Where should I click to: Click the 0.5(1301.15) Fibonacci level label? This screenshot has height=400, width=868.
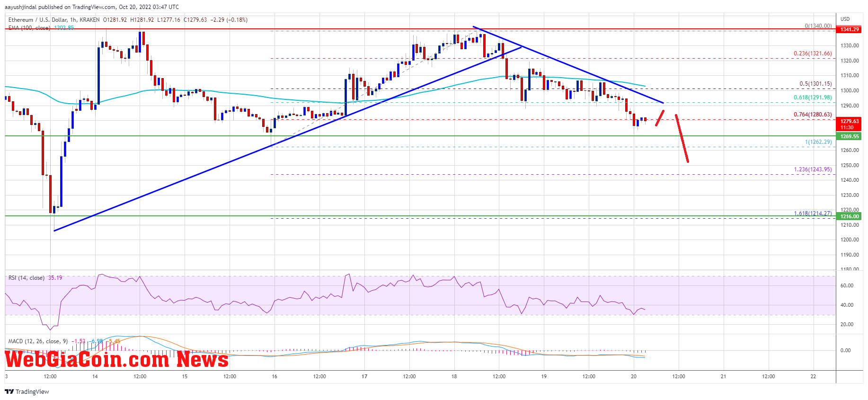click(x=815, y=84)
